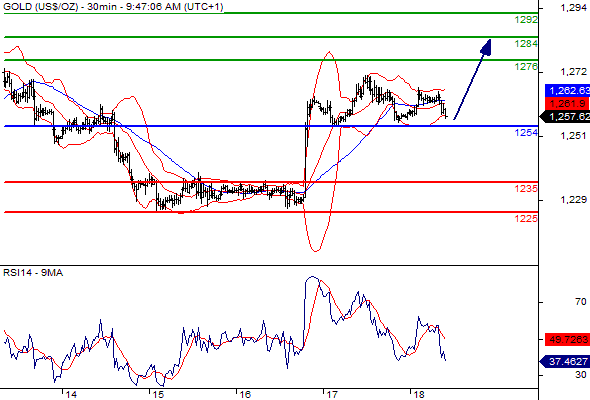Click the RSI14 - 9MA indicator label
This screenshot has width=590, height=400.
click(33, 273)
